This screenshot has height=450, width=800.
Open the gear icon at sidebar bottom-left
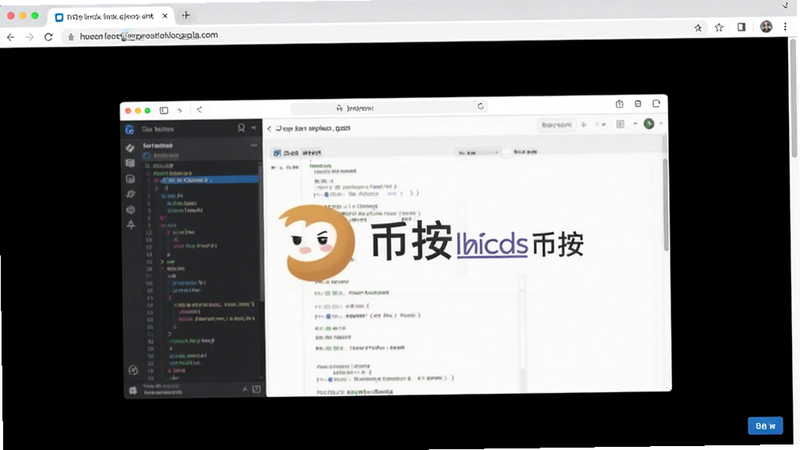pyautogui.click(x=133, y=390)
